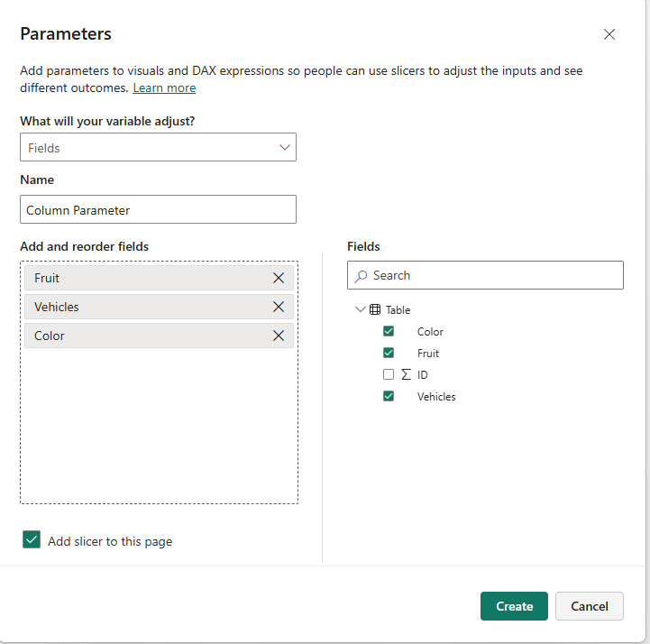Uncheck the Color field checkbox
The image size is (650, 644).
[389, 331]
